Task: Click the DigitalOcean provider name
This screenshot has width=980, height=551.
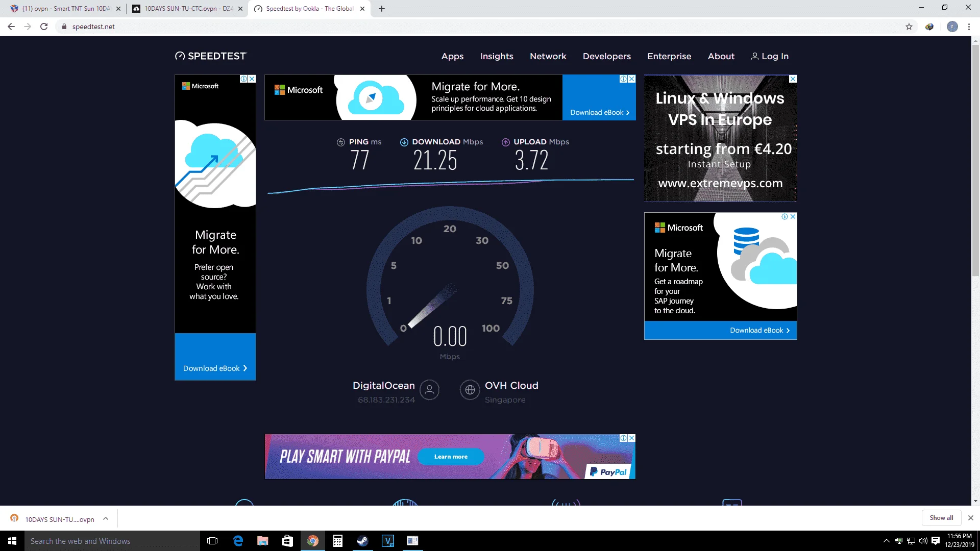Action: pos(384,386)
